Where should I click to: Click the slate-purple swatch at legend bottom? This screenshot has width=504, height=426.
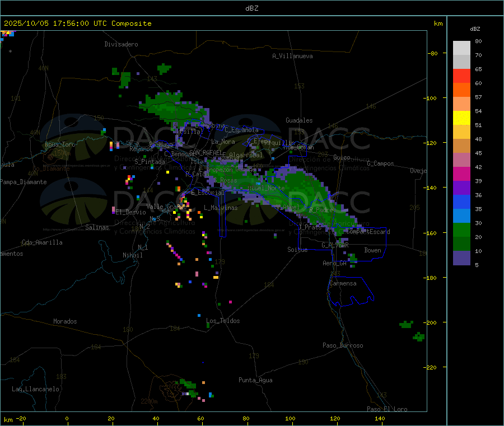461,258
